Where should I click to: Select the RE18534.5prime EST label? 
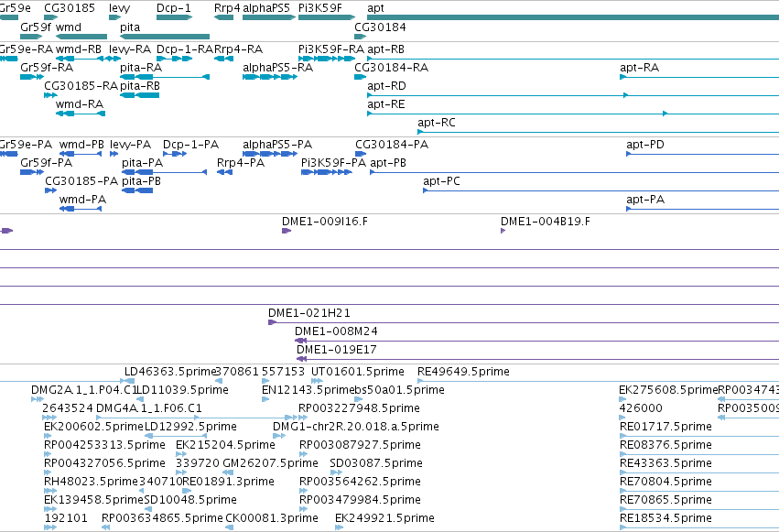click(665, 518)
